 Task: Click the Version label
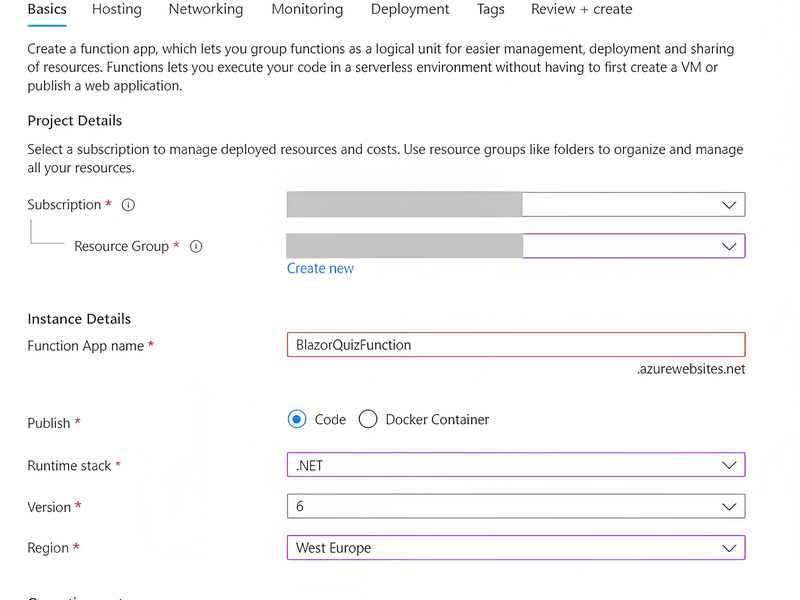(x=49, y=507)
